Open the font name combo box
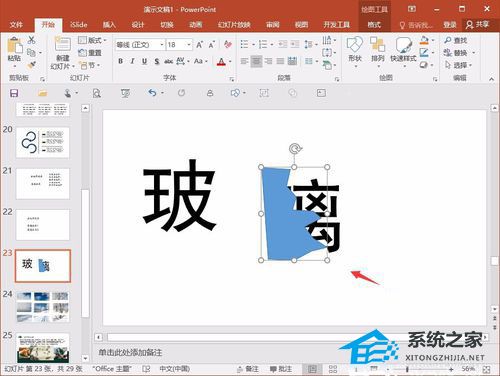Screen dimensions: 500x376 [140, 45]
